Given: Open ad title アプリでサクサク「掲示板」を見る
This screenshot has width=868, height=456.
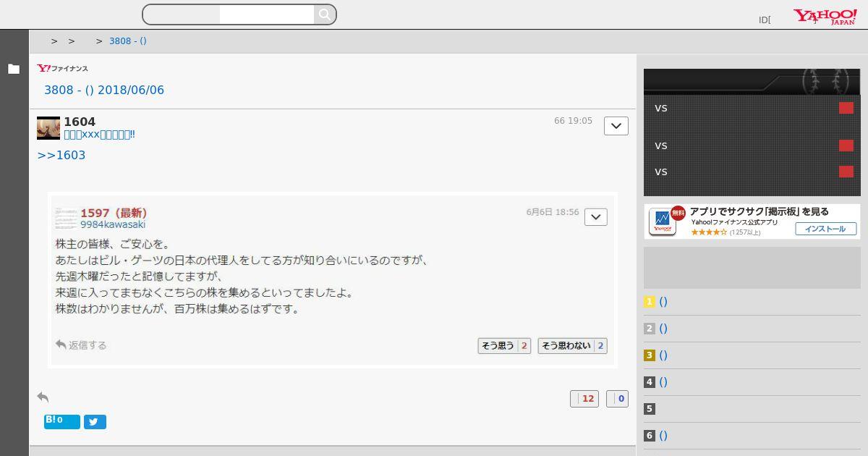Looking at the screenshot, I should tap(759, 211).
